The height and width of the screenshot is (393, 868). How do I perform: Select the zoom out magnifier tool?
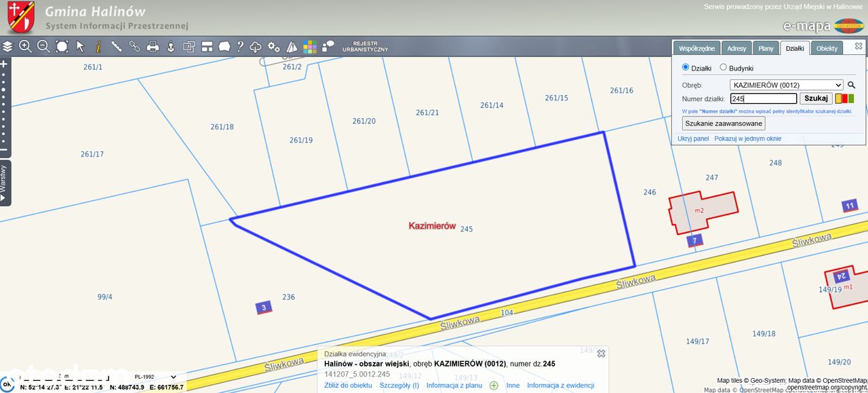[x=43, y=47]
